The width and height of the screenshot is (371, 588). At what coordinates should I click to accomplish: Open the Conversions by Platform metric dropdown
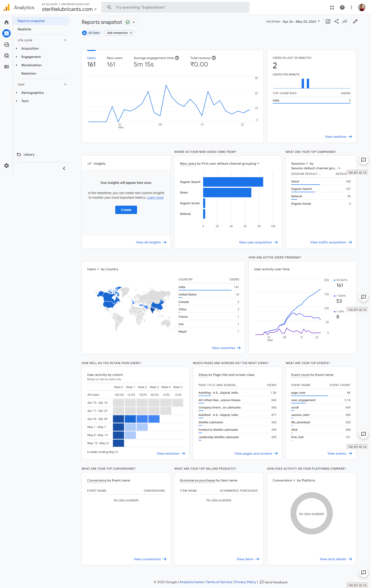(284, 480)
